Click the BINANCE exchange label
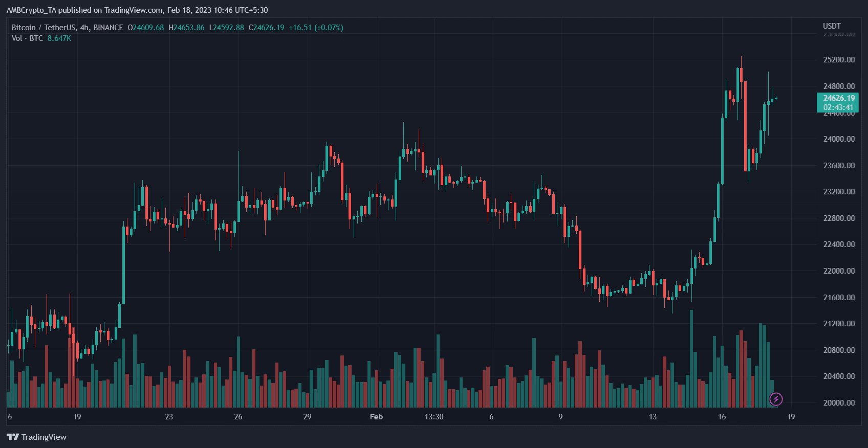Viewport: 868px width, 448px height. point(108,28)
